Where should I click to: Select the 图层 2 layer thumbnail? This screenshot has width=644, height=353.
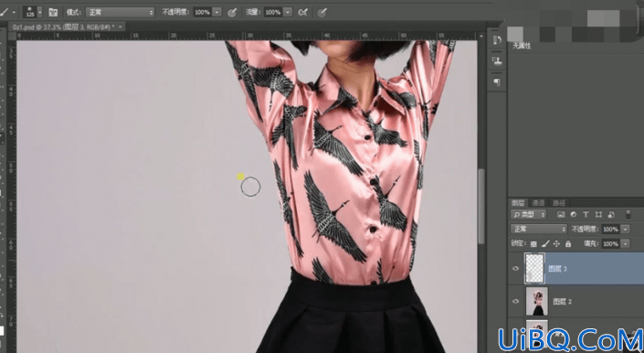pyautogui.click(x=537, y=301)
